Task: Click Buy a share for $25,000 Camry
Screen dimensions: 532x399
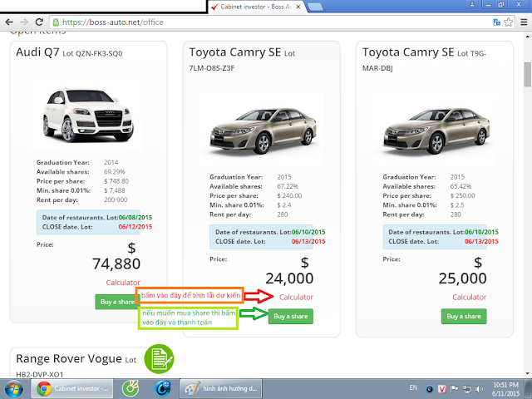Action: (464, 316)
